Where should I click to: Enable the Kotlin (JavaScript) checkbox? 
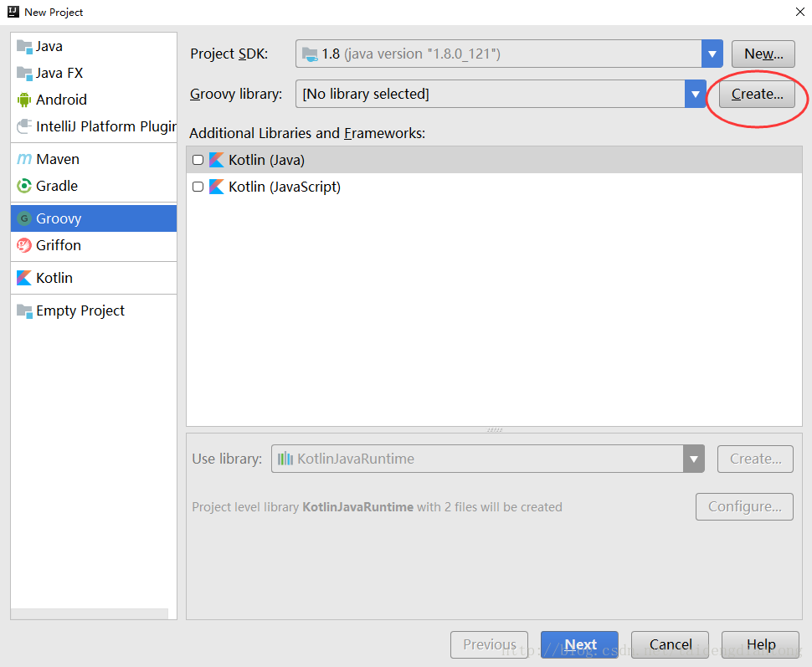(198, 187)
